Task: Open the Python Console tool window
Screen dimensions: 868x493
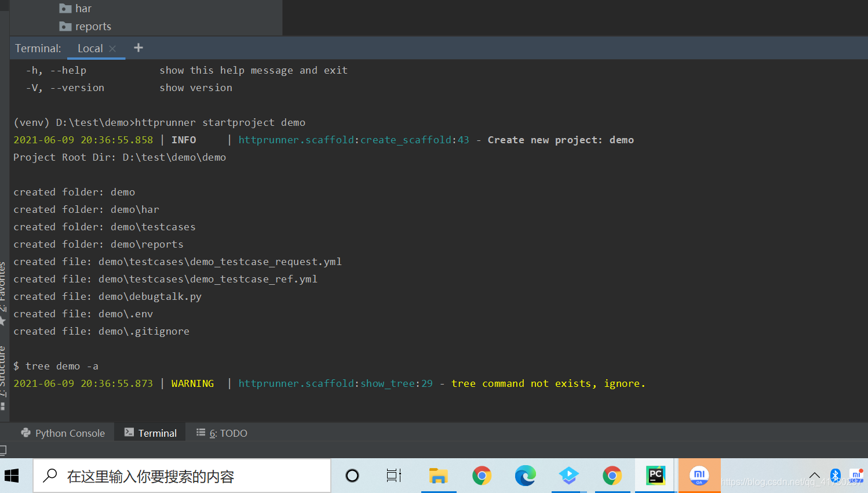Action: pyautogui.click(x=63, y=433)
